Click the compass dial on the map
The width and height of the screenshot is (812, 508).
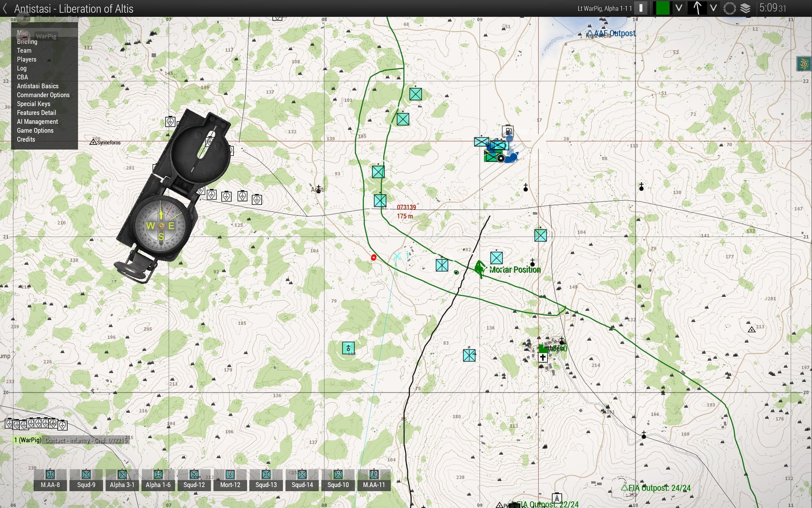coord(160,226)
